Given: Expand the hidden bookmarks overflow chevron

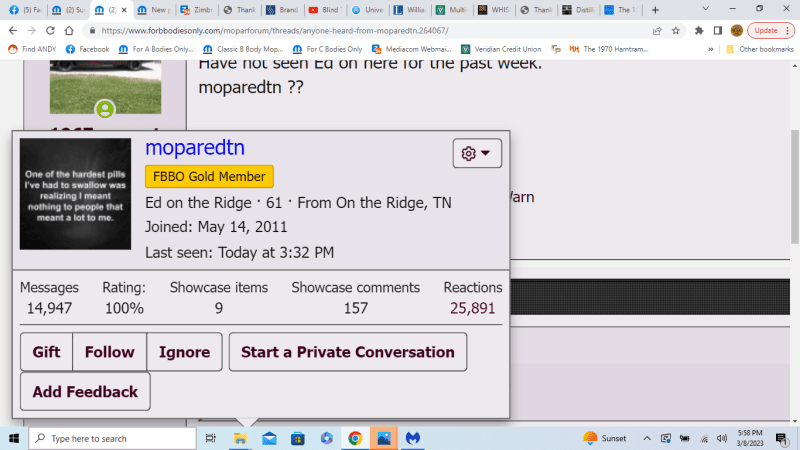Looking at the screenshot, I should [710, 48].
